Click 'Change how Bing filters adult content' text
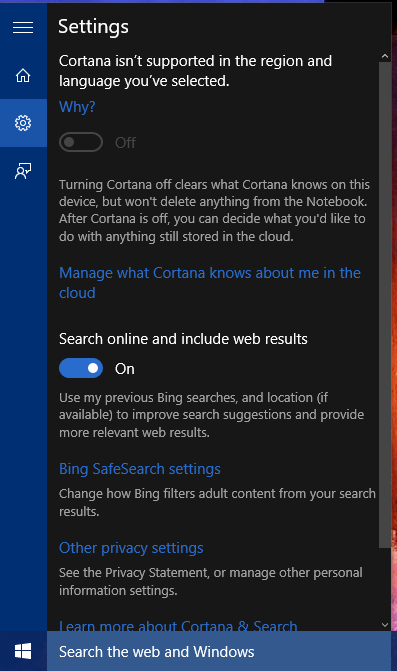The image size is (397, 671). click(217, 502)
